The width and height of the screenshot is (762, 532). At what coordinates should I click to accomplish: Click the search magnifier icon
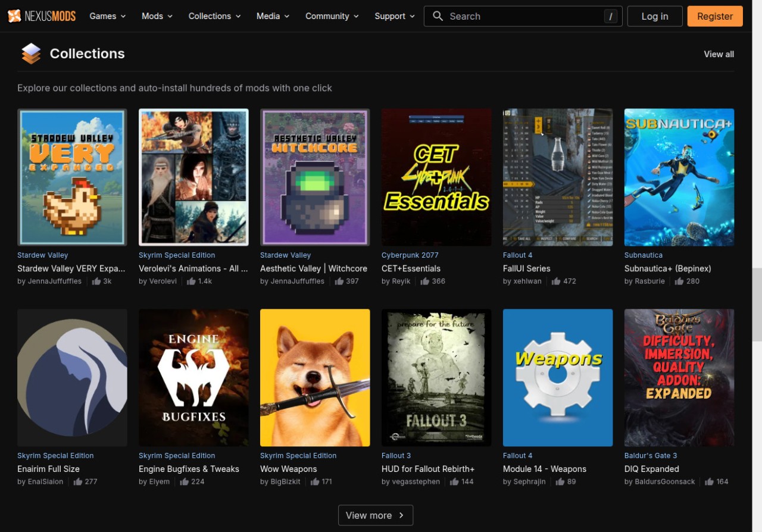[x=438, y=16]
